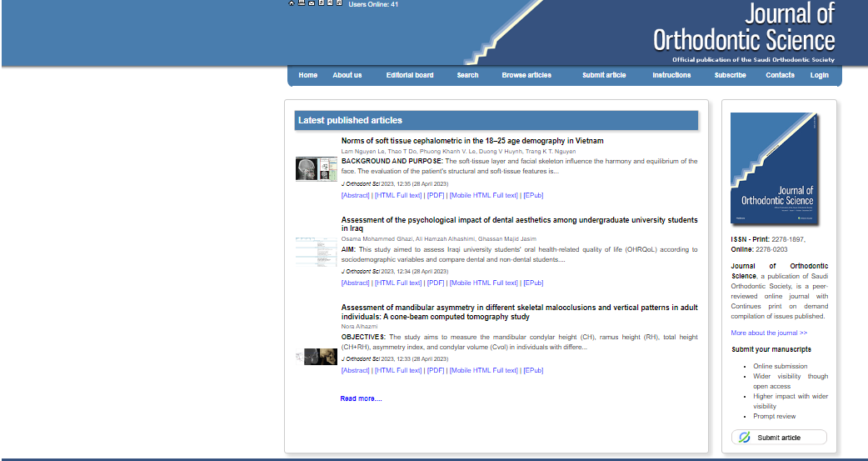Click the email envelope icon
Screen dimensions: 868x461
(x=312, y=3)
